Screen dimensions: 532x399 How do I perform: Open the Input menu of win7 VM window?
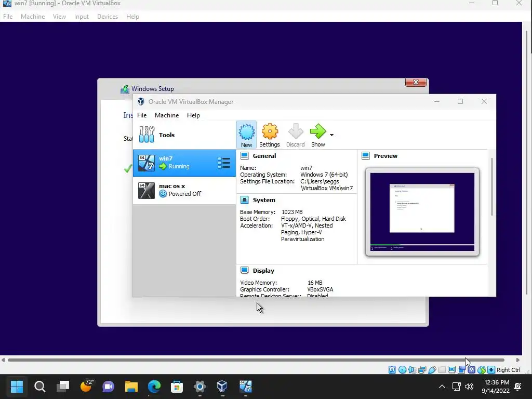point(82,16)
